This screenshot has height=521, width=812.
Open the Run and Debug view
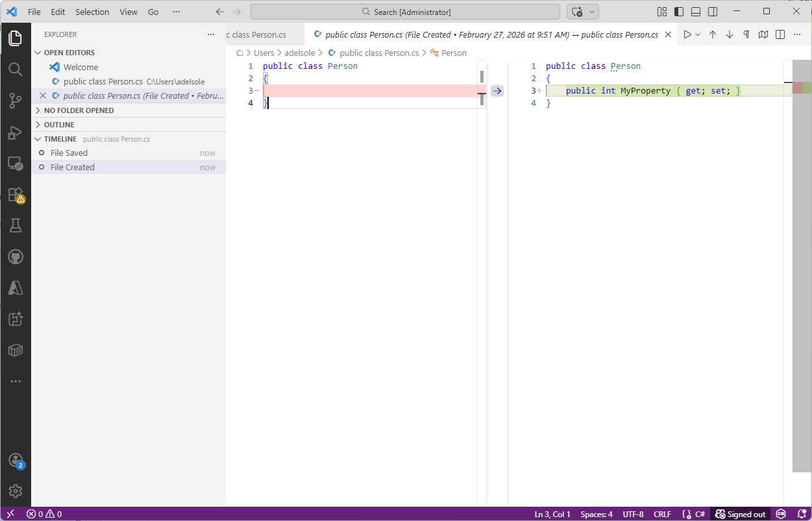point(16,132)
